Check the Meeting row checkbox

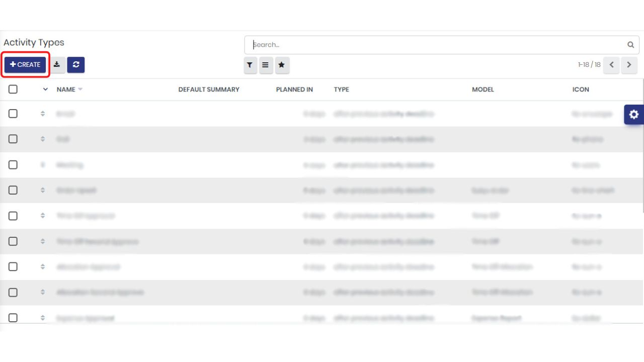[13, 165]
